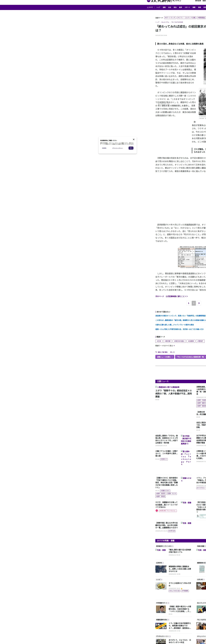This screenshot has width=206, height=644.
Task: Select the 速報 navigation tab
Action: [164, 8]
